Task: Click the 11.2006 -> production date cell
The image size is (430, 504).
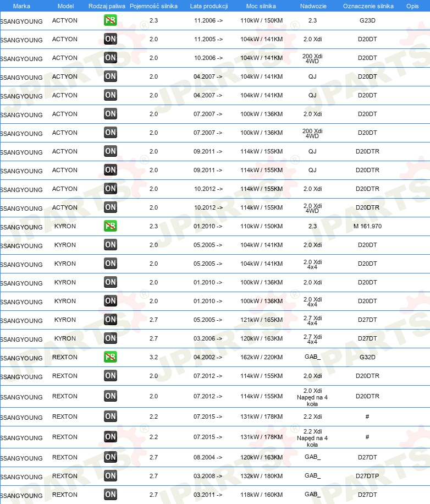Action: coord(208,20)
